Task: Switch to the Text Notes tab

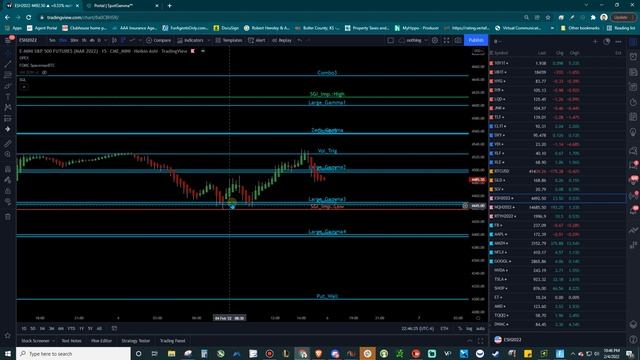Action: pos(71,341)
